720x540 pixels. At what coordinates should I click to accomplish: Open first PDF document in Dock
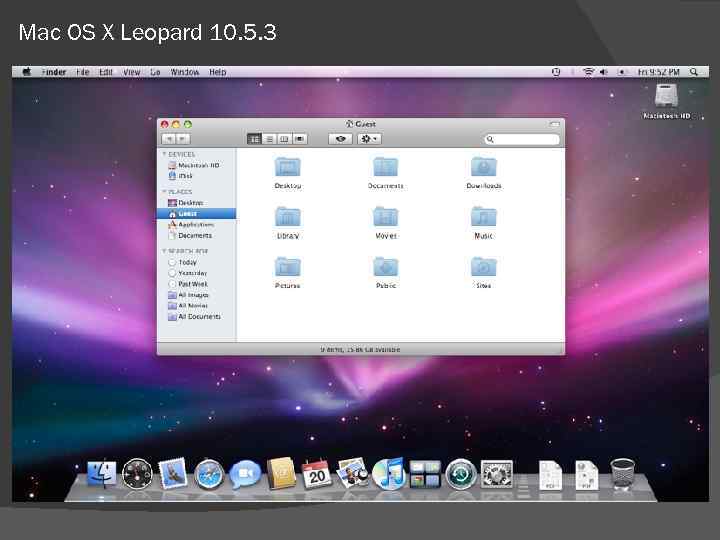[550, 475]
